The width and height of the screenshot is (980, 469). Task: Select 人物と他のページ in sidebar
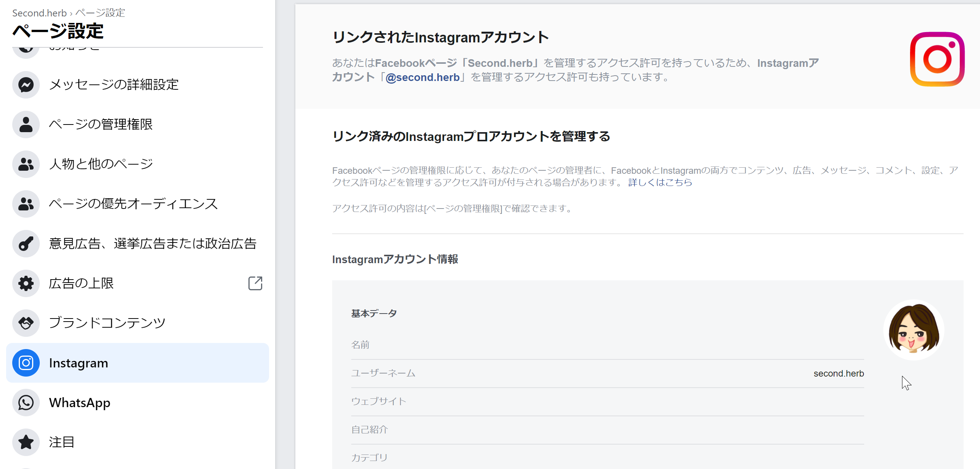coord(138,164)
